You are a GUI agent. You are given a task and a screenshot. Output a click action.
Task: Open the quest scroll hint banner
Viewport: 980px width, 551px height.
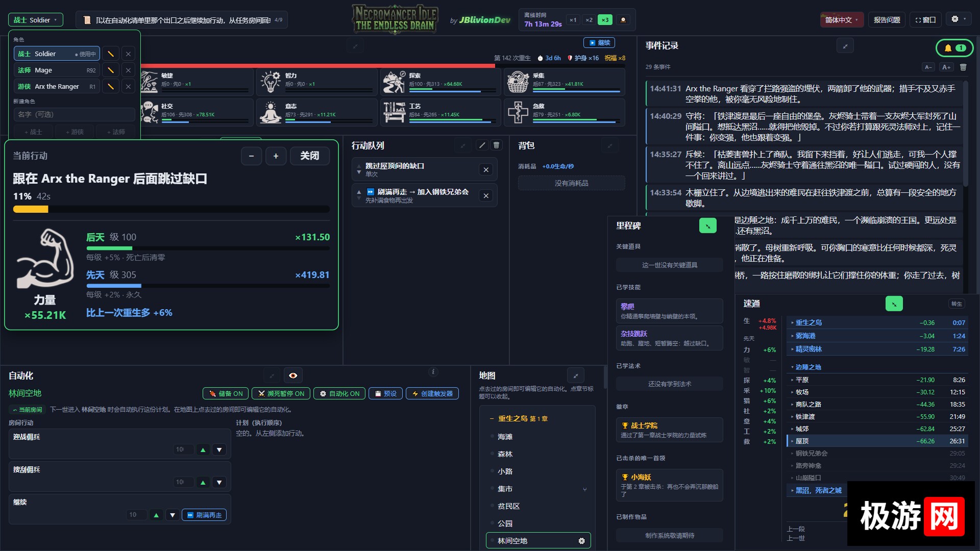[182, 20]
